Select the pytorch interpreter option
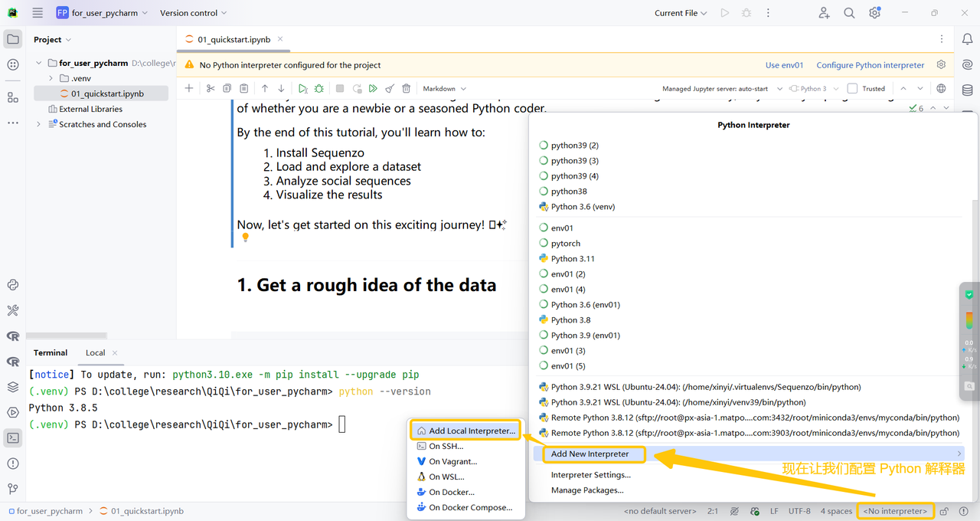The height and width of the screenshot is (521, 980). click(x=565, y=244)
